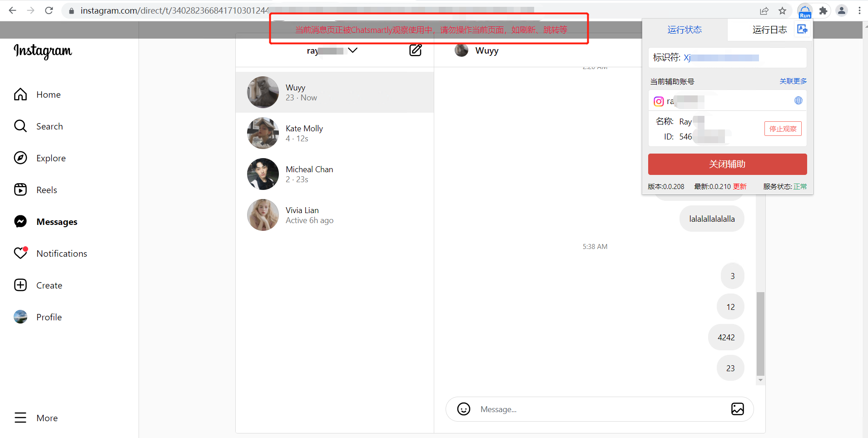Image resolution: width=868 pixels, height=438 pixels.
Task: Click the red 关闭辅助 button
Action: [728, 164]
